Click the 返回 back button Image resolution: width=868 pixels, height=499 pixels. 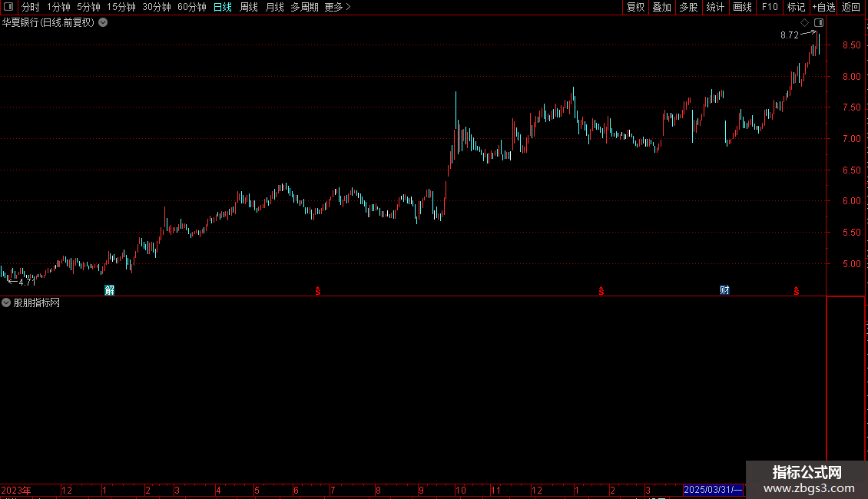pos(851,7)
